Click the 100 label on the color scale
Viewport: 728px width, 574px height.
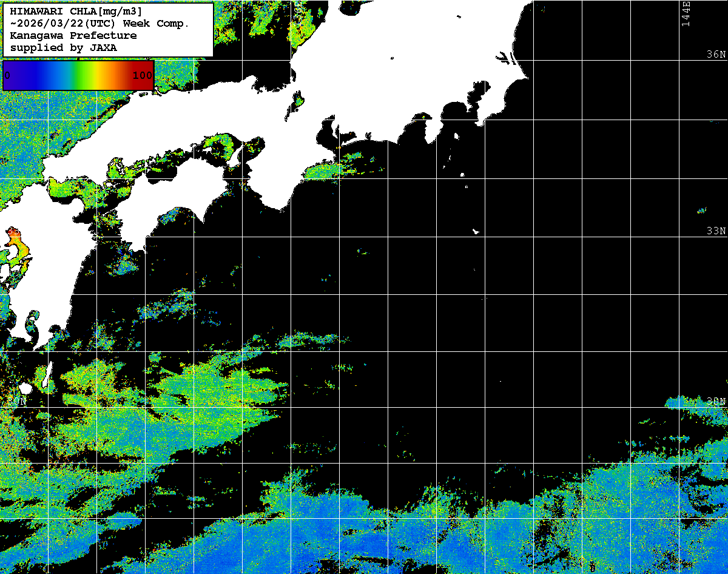(142, 76)
